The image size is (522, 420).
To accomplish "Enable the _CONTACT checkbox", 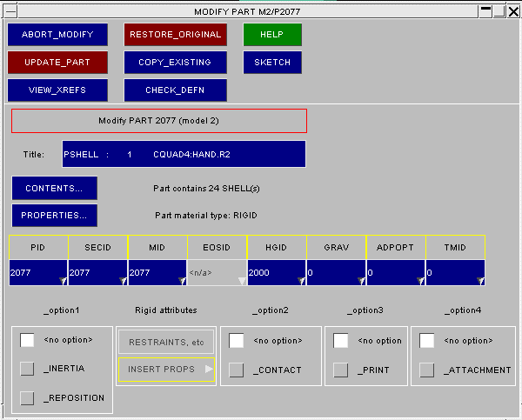I will click(237, 370).
